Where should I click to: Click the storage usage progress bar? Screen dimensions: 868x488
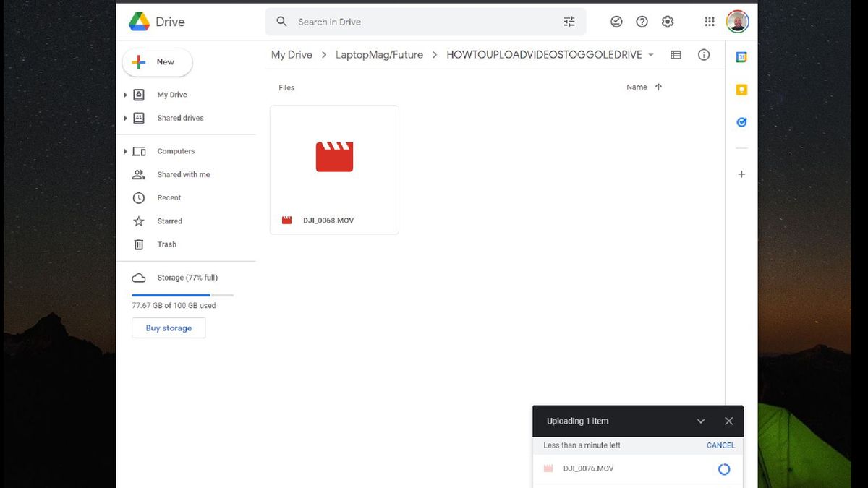tap(182, 295)
